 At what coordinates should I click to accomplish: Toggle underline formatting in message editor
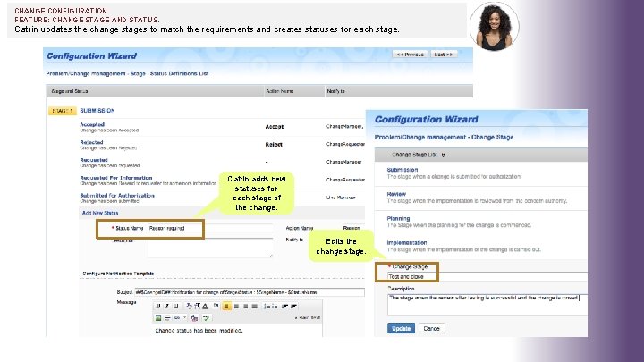[x=176, y=306]
